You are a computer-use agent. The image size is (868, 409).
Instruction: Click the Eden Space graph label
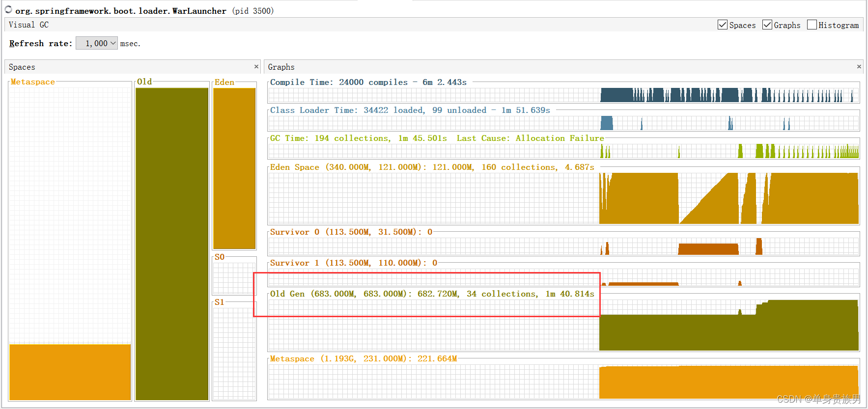(432, 167)
